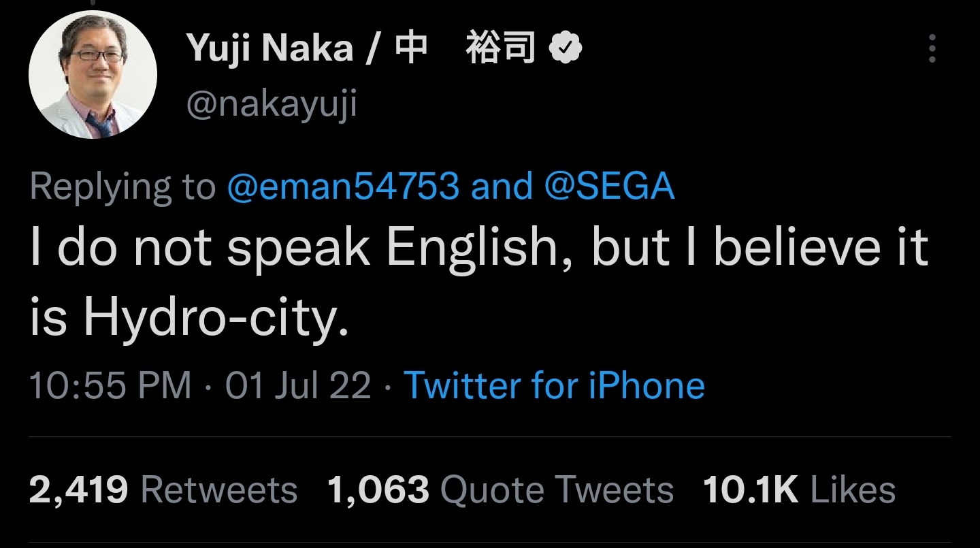Screen dimensions: 980x548
Task: Open the three-dot more options menu
Action: (932, 48)
